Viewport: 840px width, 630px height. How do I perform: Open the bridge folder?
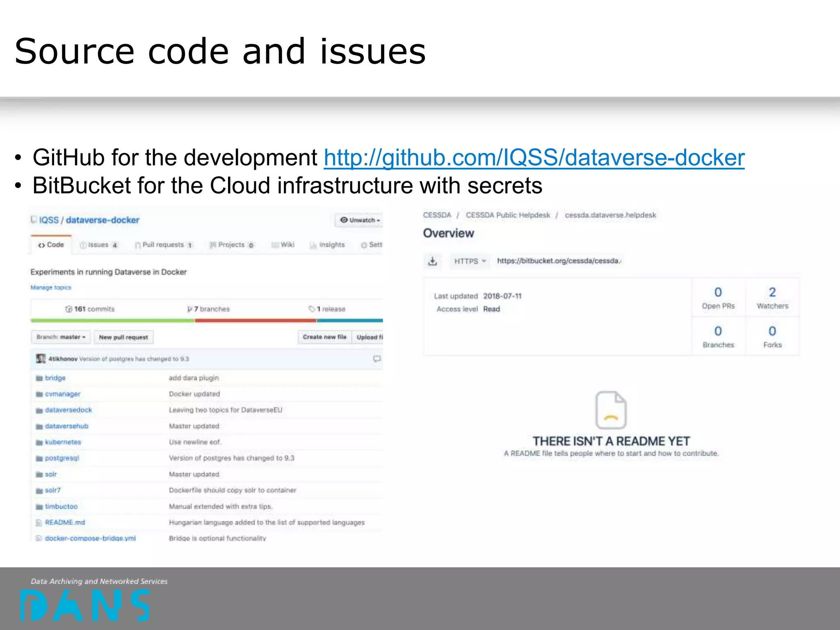[55, 378]
